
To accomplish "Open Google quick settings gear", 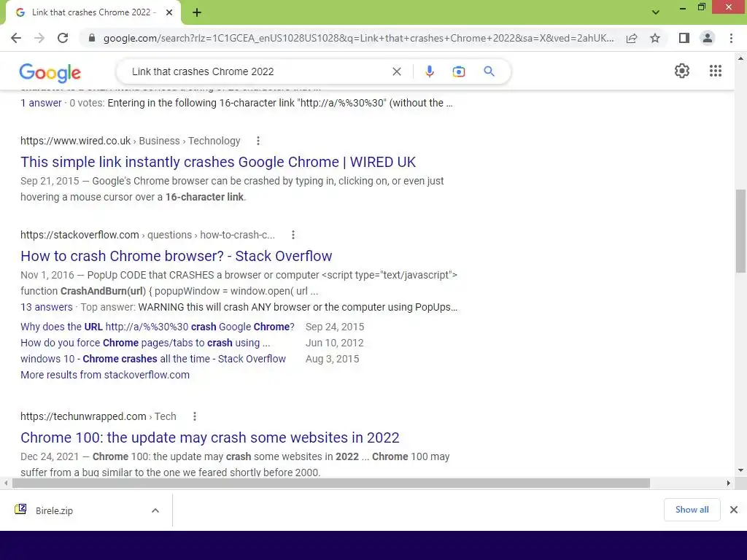I will [x=682, y=71].
